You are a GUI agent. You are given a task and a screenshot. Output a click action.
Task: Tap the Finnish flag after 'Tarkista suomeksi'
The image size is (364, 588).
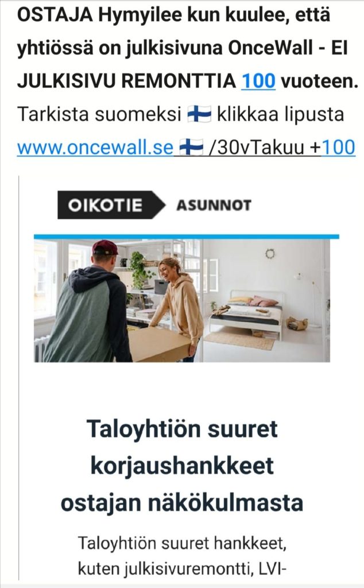click(x=199, y=114)
